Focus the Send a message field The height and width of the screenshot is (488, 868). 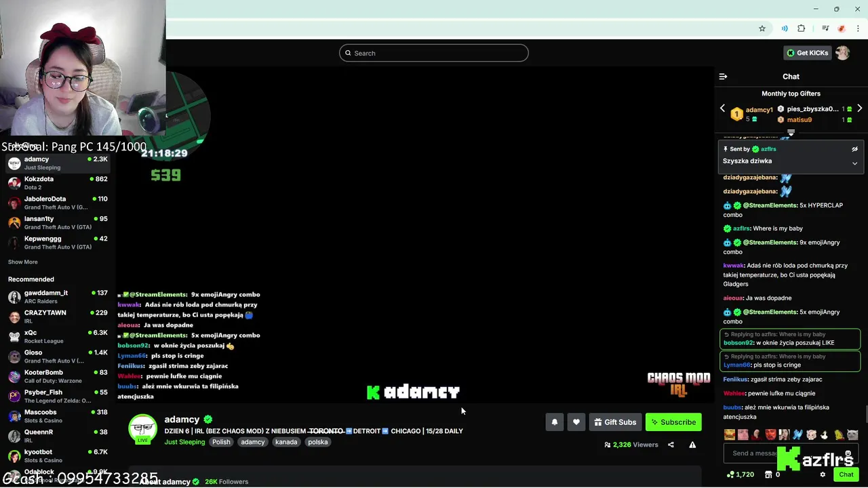pyautogui.click(x=791, y=453)
